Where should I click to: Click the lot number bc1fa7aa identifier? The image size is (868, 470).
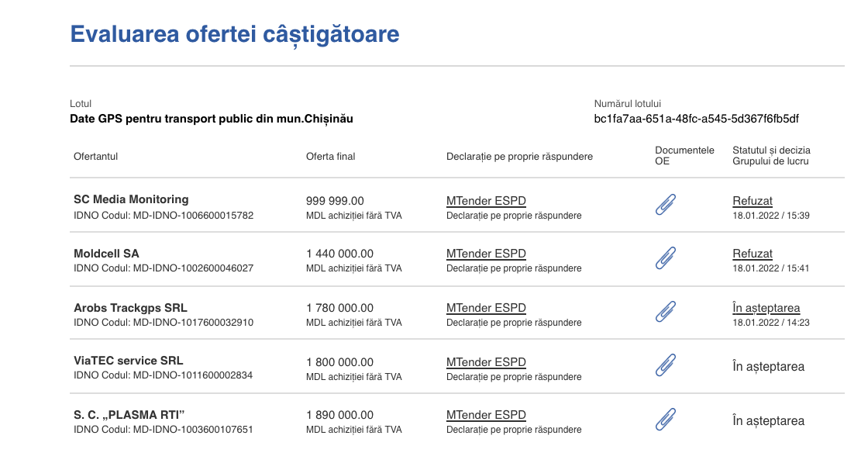[x=696, y=119]
